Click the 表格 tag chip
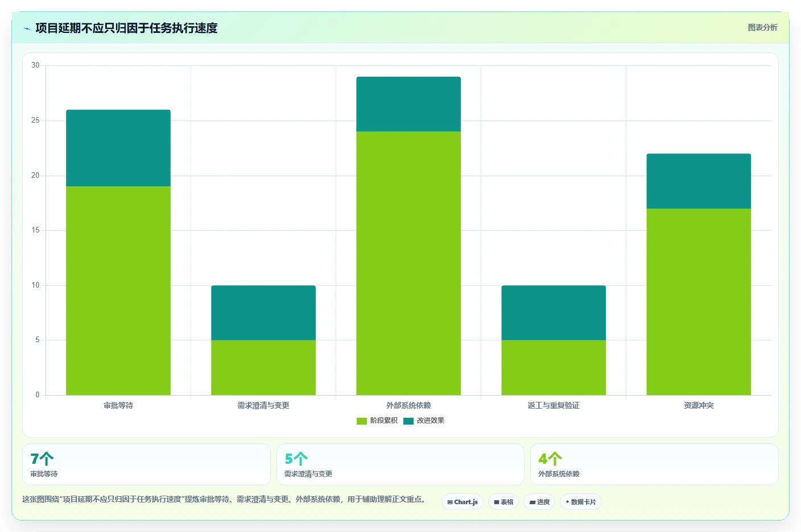 click(503, 502)
